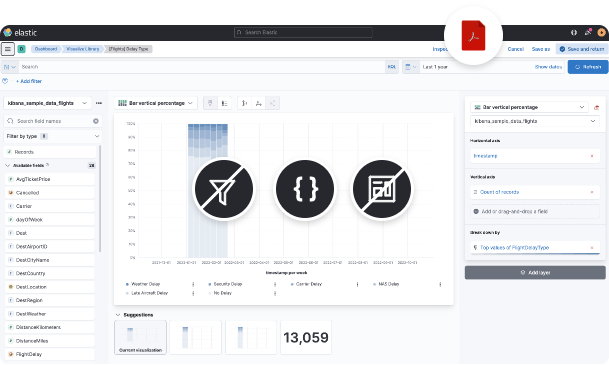The height and width of the screenshot is (365, 609).
Task: Select the Records field
Action: (50, 152)
